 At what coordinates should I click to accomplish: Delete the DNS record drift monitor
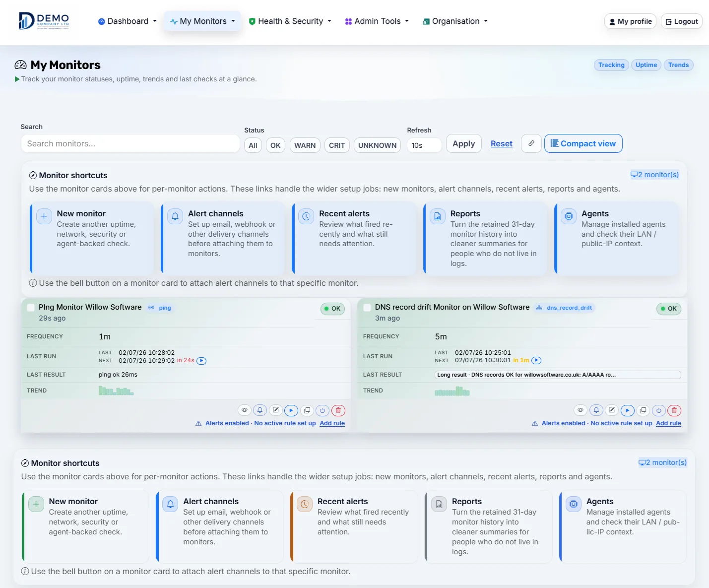point(674,410)
